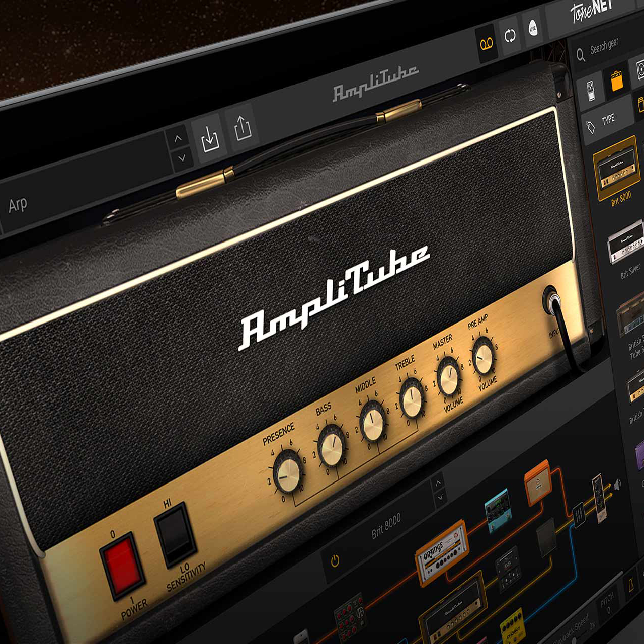Image resolution: width=644 pixels, height=644 pixels.
Task: Click the MIDDLE knob
Action: click(373, 422)
